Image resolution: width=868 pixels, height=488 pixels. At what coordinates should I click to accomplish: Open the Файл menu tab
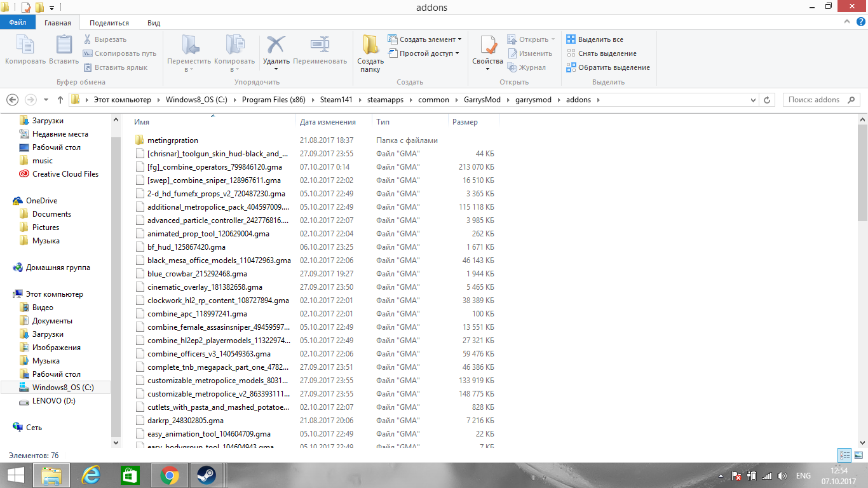point(18,23)
